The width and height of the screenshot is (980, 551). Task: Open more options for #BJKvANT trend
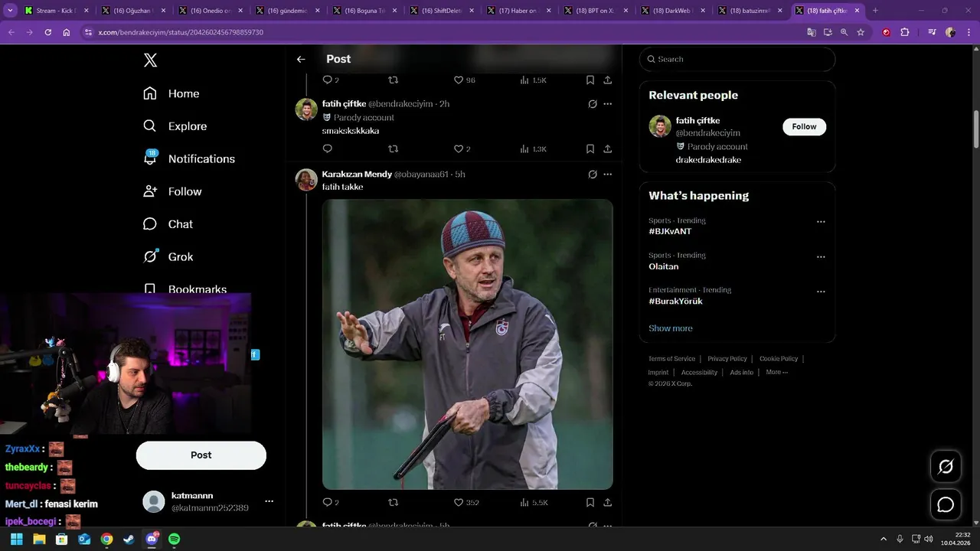click(821, 222)
